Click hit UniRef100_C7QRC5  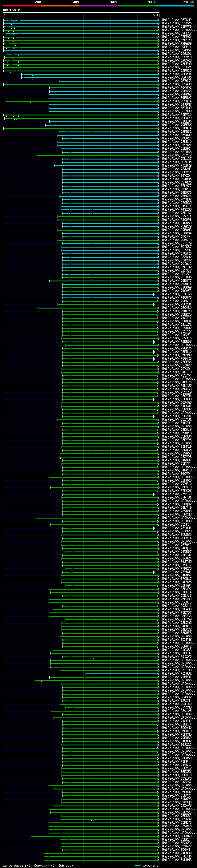(x=177, y=203)
